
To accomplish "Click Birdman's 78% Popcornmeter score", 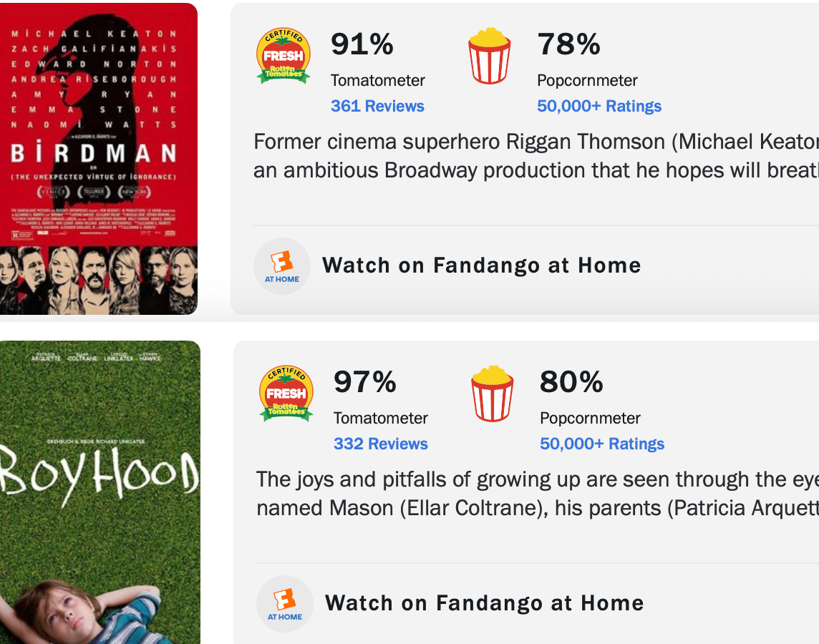I will pos(568,44).
